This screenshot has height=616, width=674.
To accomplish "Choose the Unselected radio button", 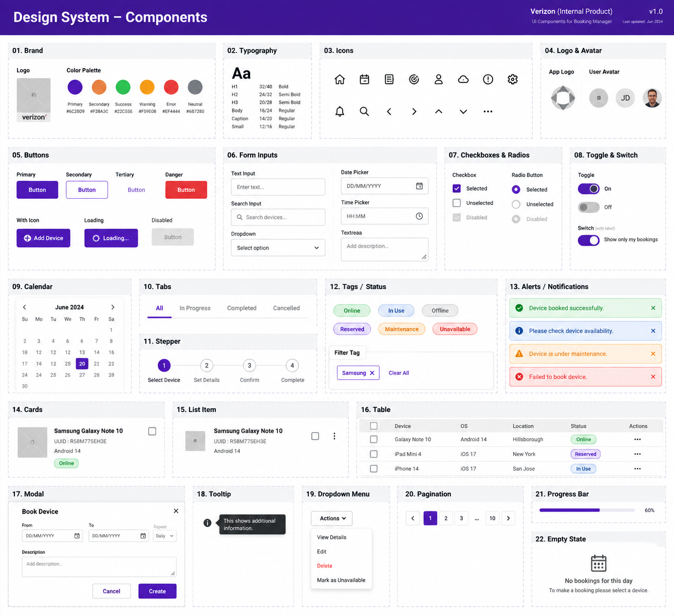I will 516,204.
